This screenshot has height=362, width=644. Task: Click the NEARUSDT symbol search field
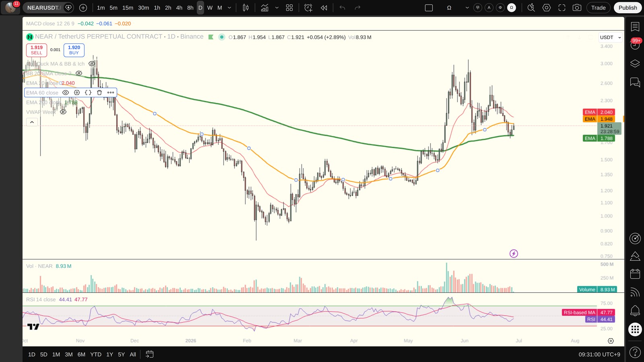coord(43,8)
